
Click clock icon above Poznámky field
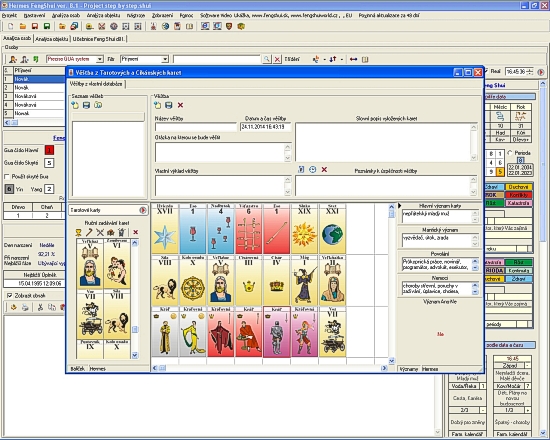point(313,169)
